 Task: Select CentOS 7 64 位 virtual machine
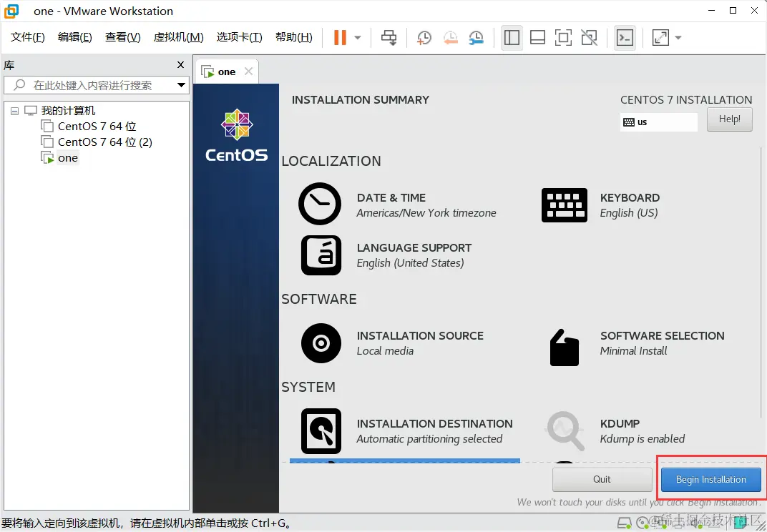click(97, 126)
